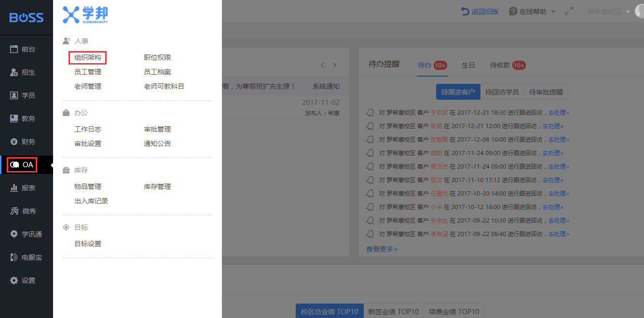Select 校区总业绩 TOP10 tab

(329, 311)
